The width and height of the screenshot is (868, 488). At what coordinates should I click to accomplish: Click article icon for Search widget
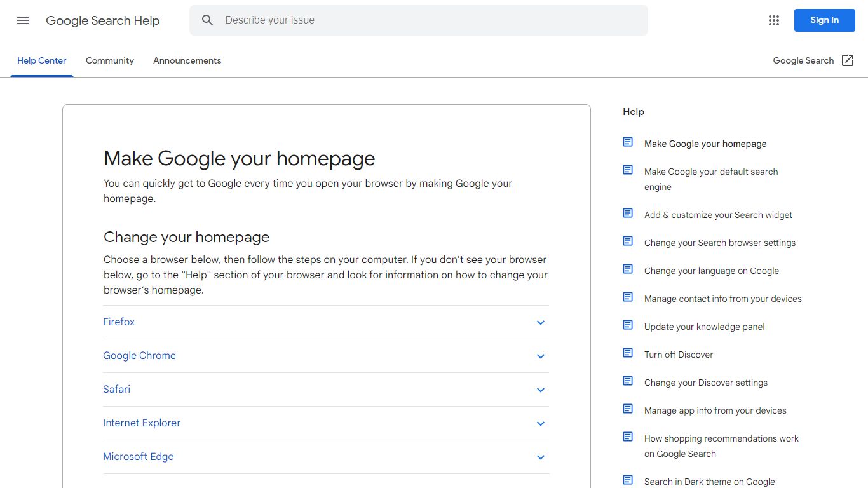pyautogui.click(x=628, y=213)
